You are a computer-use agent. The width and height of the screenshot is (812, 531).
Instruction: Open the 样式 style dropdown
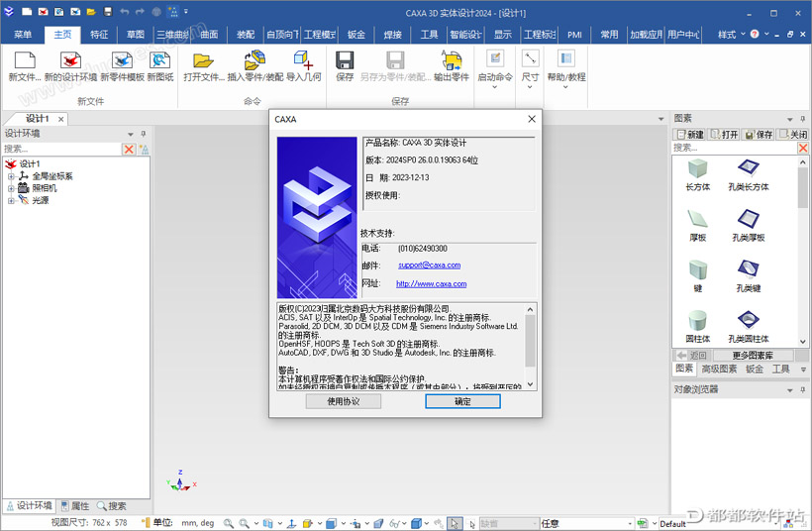point(731,35)
